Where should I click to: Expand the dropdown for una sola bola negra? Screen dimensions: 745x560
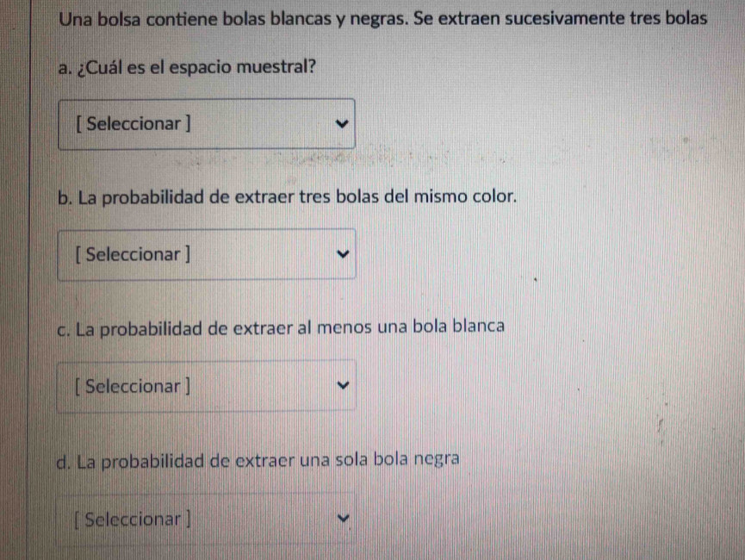point(207,520)
